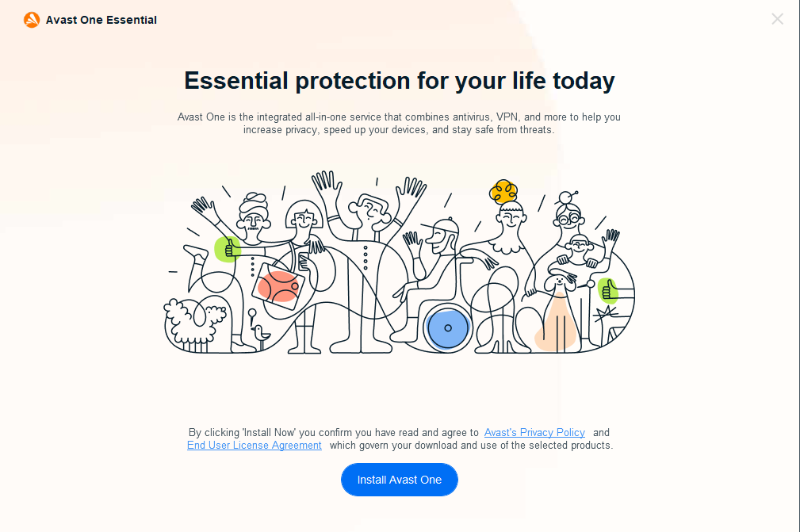Click the right green thumbs-up icon

pos(608,291)
